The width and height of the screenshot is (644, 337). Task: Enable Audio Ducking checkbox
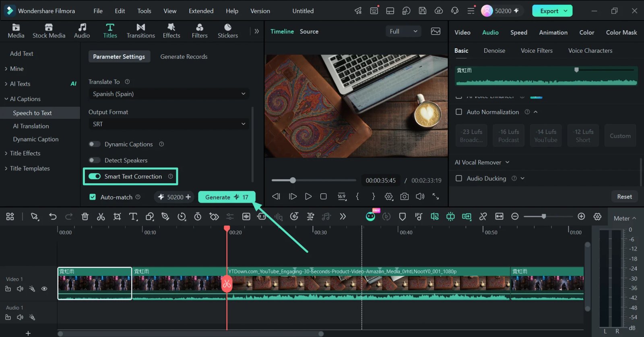click(459, 178)
